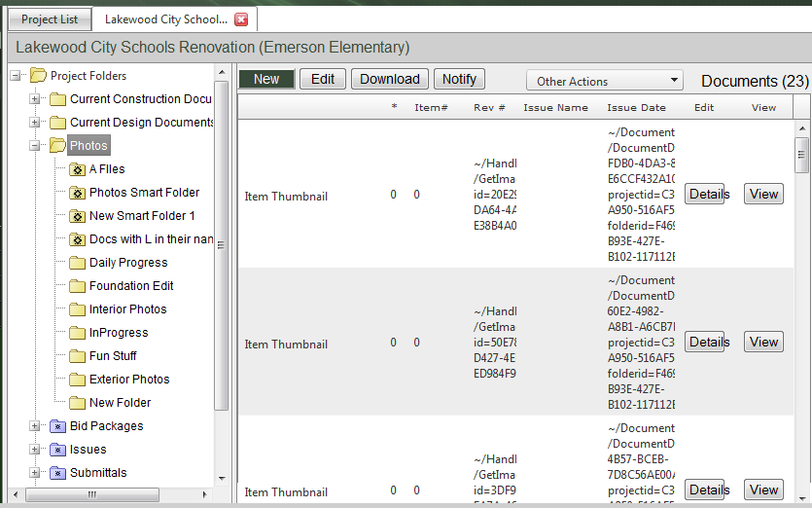
Task: Select the Exterior Photos tree item
Action: click(x=129, y=379)
